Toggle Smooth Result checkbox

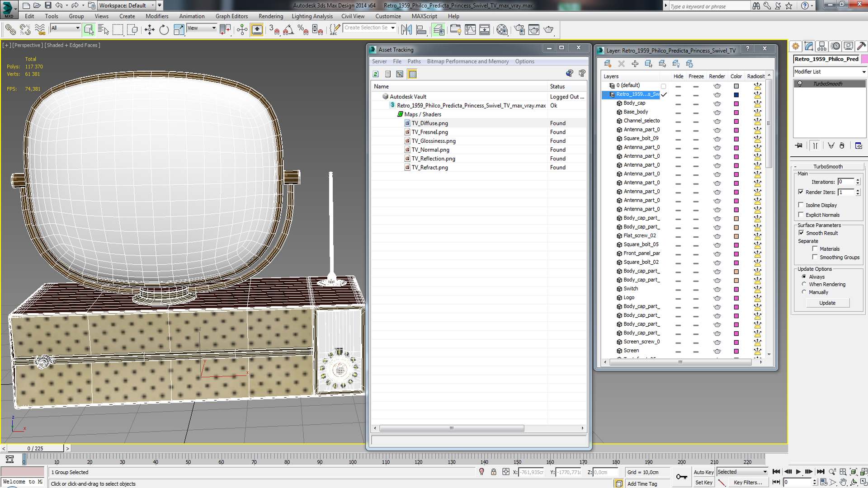801,233
